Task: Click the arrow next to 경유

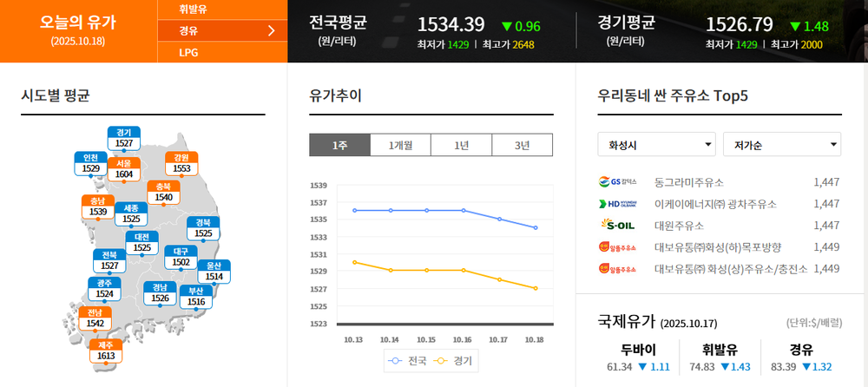Action: point(272,32)
